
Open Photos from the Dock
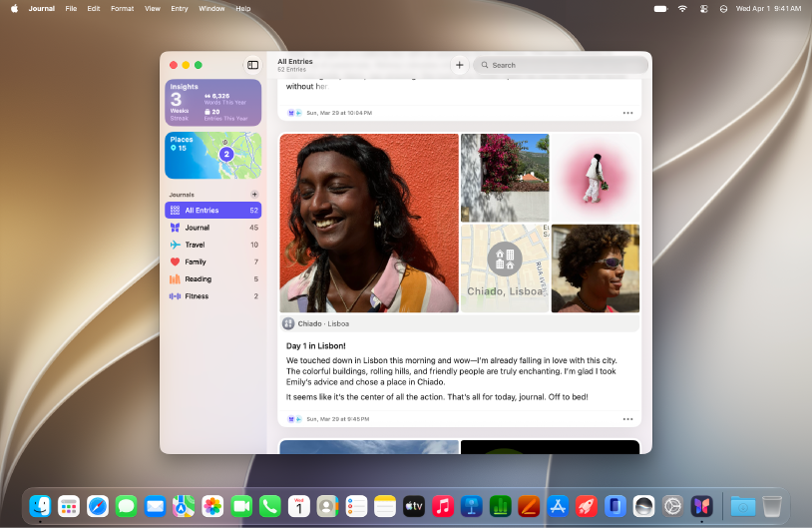coord(212,506)
